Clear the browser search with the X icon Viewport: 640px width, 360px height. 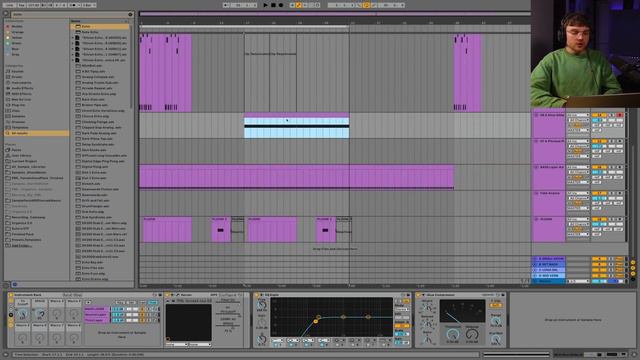tap(130, 14)
